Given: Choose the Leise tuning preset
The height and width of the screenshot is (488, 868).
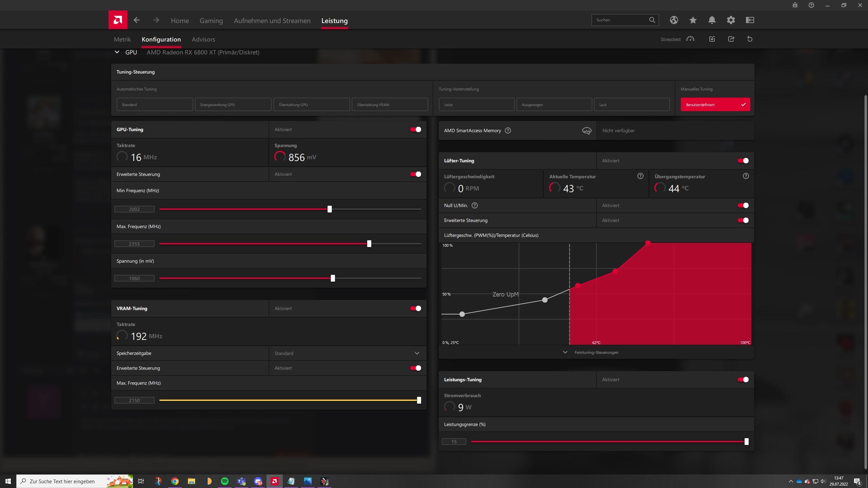Looking at the screenshot, I should (476, 105).
